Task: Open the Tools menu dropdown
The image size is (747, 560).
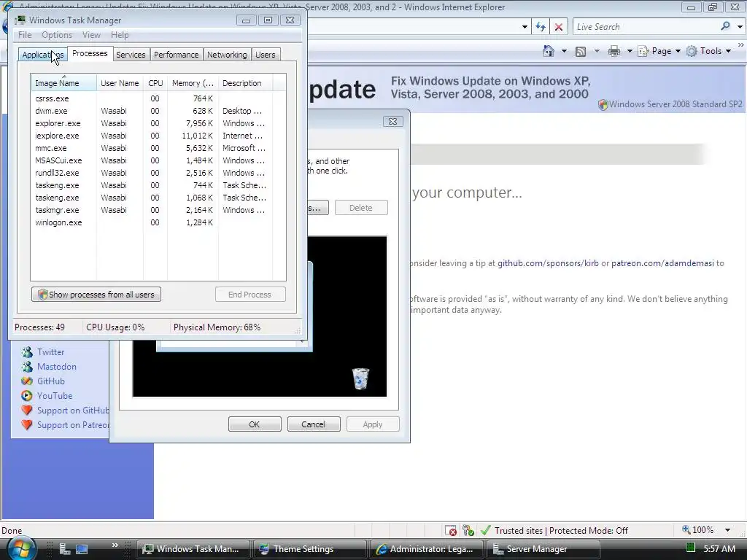Action: click(x=708, y=51)
